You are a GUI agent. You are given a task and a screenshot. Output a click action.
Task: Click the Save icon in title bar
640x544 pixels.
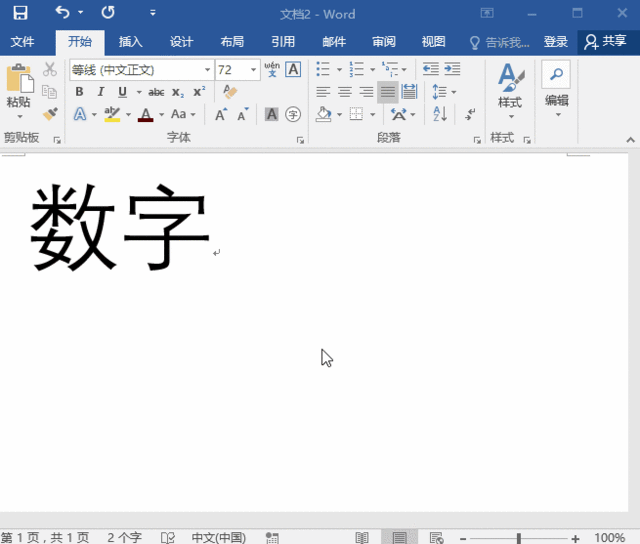pyautogui.click(x=20, y=13)
